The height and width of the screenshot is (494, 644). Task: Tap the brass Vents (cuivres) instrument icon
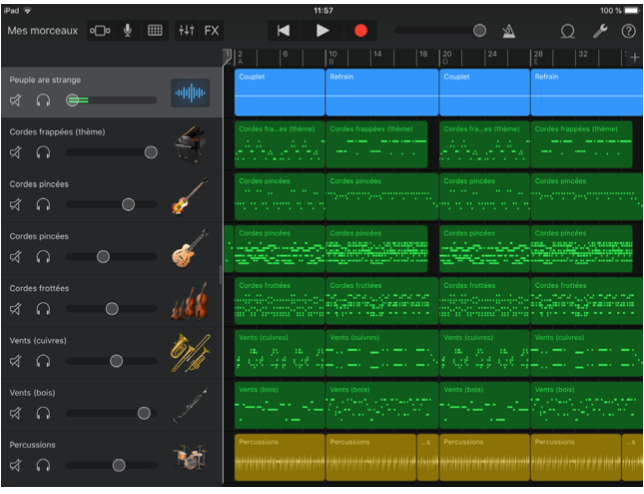point(189,354)
